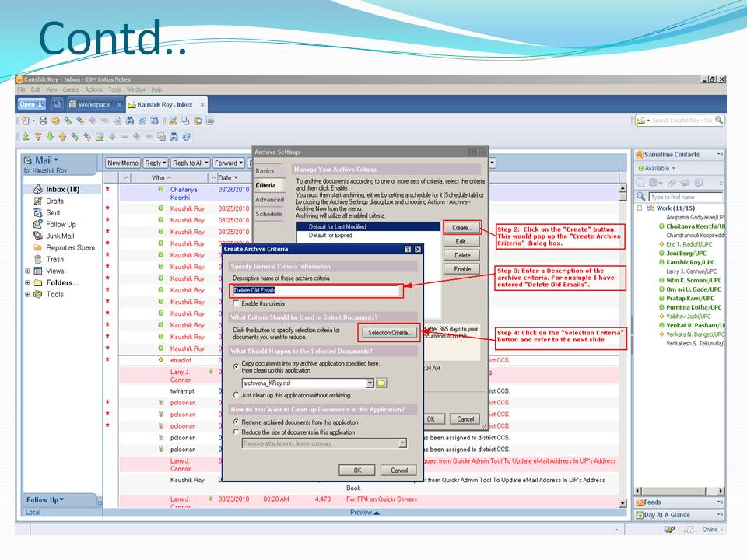747x560 pixels.
Task: Click the Sametime announcement megaphone icon
Action: pos(685,183)
